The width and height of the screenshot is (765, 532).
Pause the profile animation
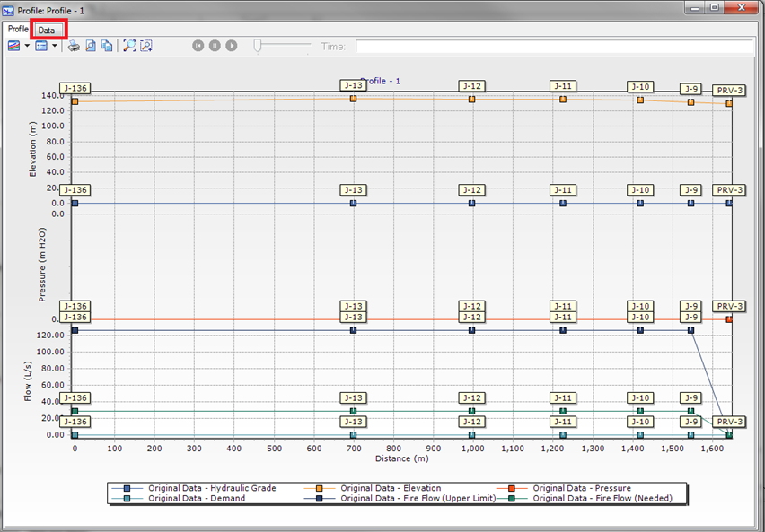tap(215, 46)
